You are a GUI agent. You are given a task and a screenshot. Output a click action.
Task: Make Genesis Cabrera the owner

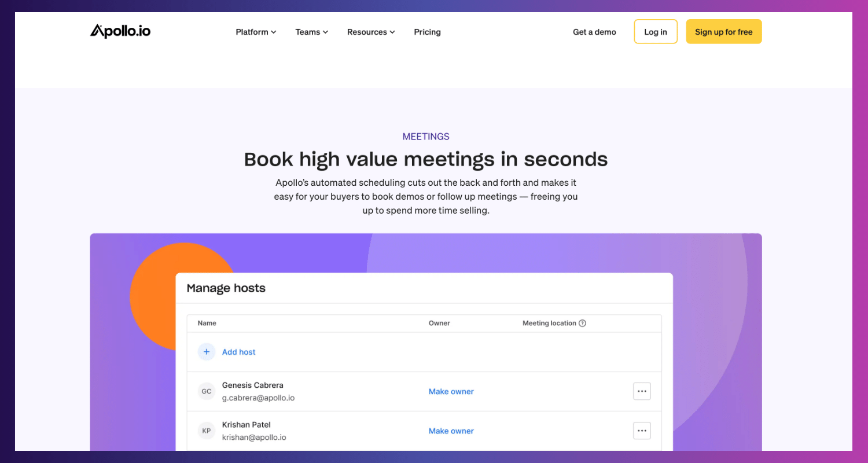451,391
